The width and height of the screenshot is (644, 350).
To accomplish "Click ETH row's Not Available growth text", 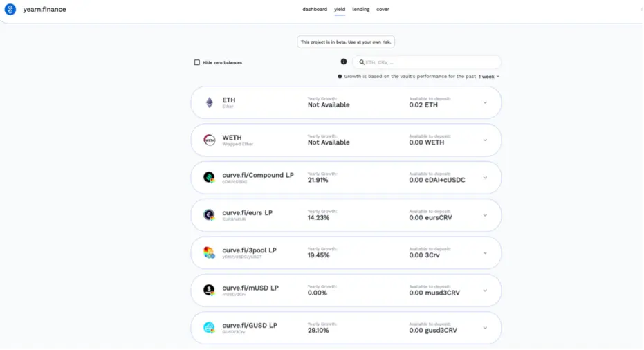I will point(329,104).
